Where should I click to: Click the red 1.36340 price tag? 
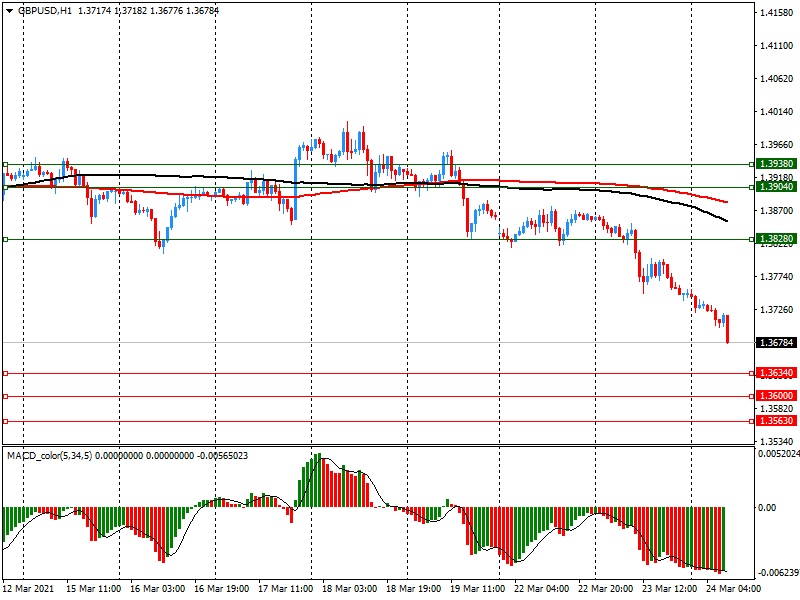pos(776,373)
